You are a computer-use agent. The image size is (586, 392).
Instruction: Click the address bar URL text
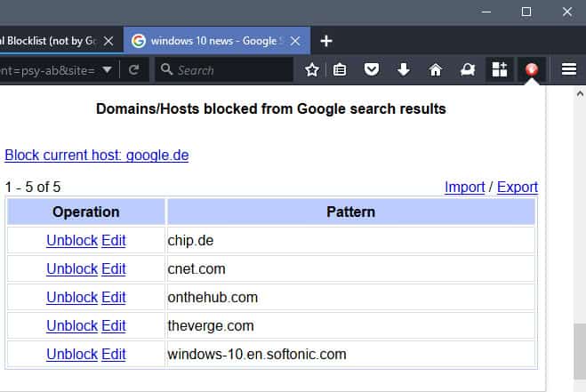pyautogui.click(x=47, y=70)
